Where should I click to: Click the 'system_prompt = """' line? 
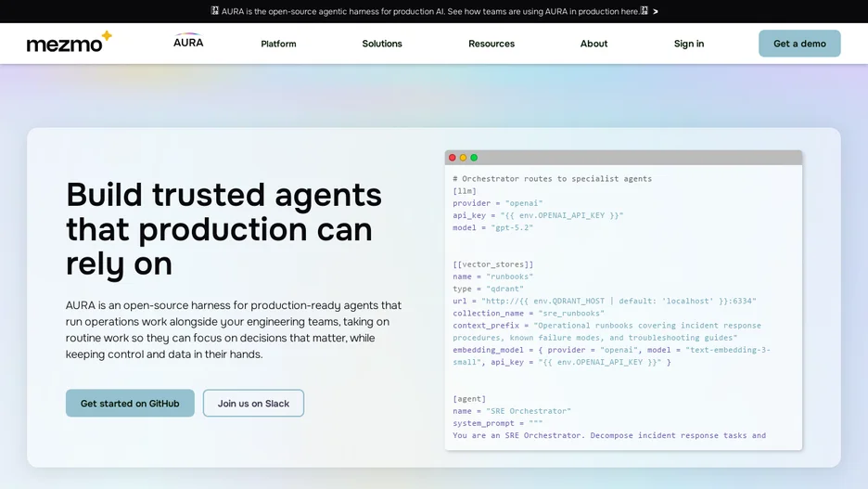tap(498, 423)
